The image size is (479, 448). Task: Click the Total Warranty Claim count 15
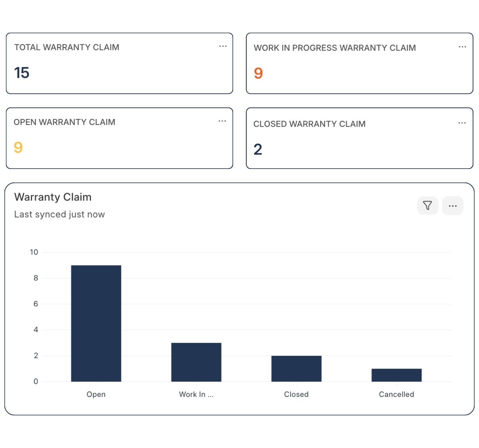[x=22, y=73]
